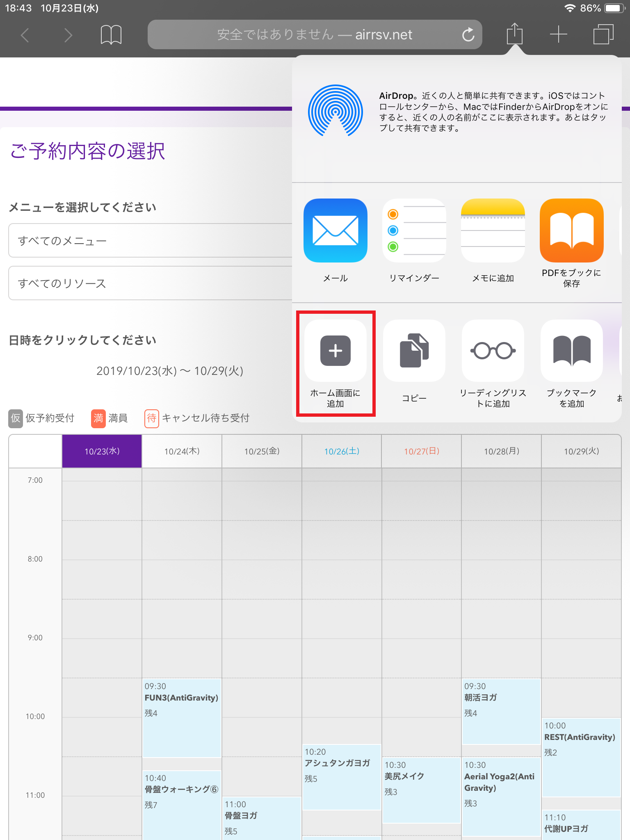The width and height of the screenshot is (630, 840).
Task: Book the 10:40 骨盤ウォーキング⑥ class
Action: pyautogui.click(x=182, y=805)
